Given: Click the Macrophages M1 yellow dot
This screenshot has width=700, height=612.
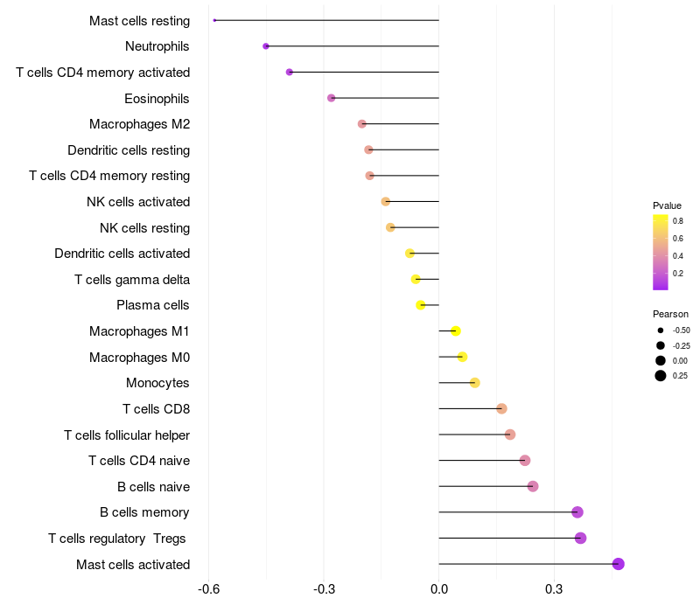Looking at the screenshot, I should [456, 331].
